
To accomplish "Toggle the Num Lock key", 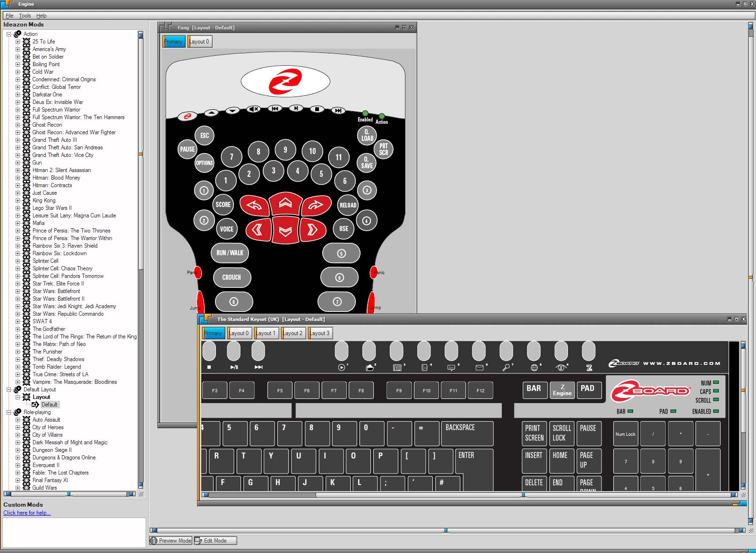I will (626, 434).
